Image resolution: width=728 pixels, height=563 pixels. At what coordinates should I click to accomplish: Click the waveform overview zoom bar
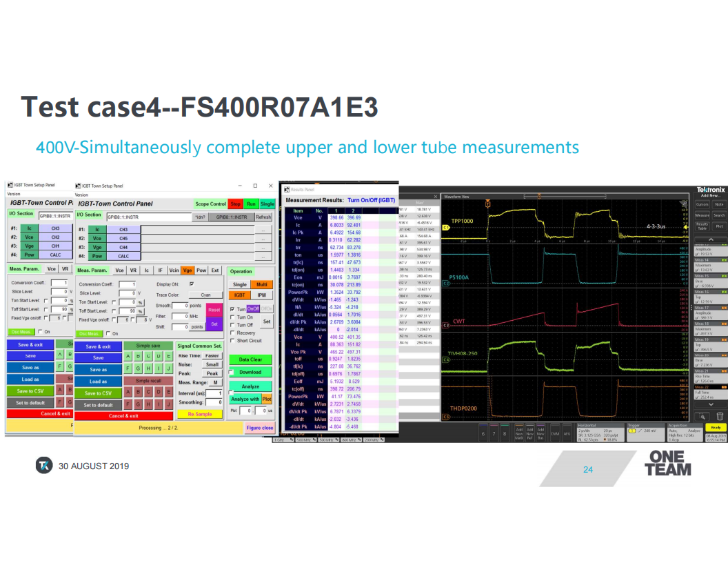pos(565,197)
